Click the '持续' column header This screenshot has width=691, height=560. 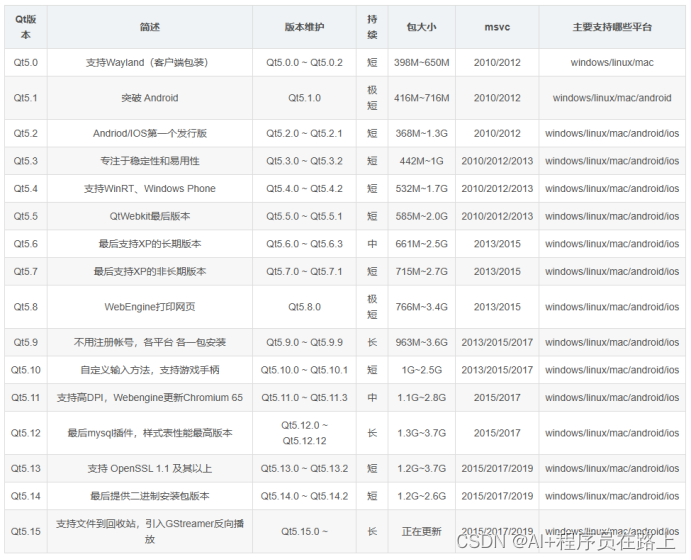pyautogui.click(x=372, y=27)
